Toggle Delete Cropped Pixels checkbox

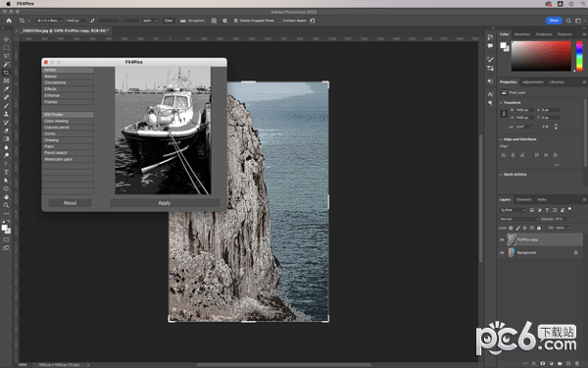click(236, 21)
